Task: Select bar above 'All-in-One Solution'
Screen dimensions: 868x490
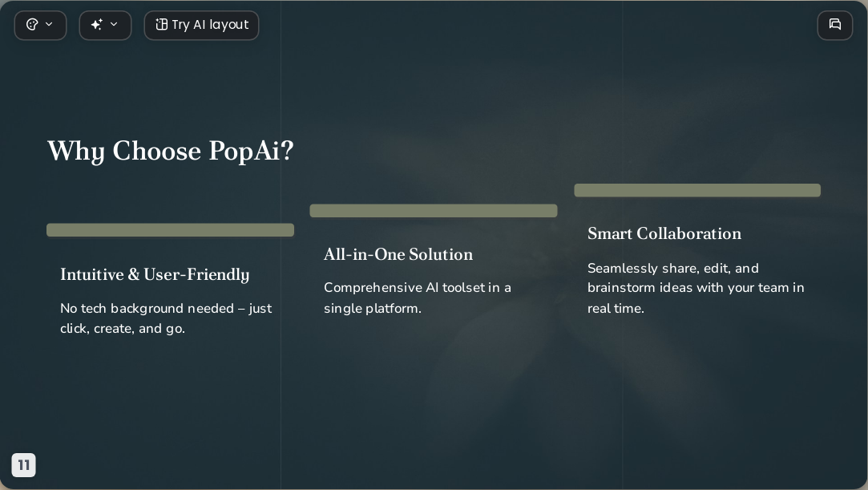Action: [x=434, y=211]
